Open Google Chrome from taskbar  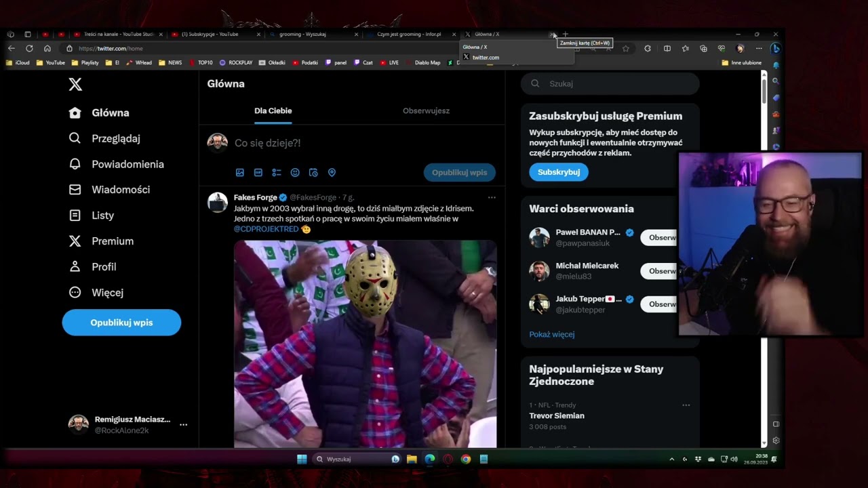pyautogui.click(x=466, y=459)
